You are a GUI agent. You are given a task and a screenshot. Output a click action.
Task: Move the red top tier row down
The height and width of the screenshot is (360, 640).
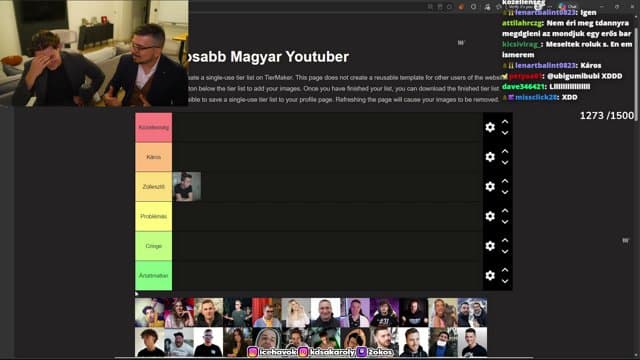[505, 133]
